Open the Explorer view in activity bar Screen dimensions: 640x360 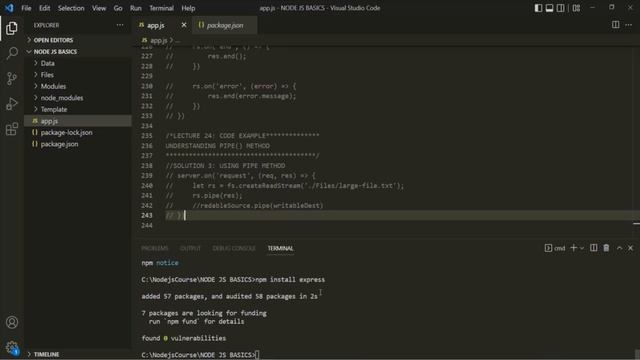pyautogui.click(x=12, y=28)
